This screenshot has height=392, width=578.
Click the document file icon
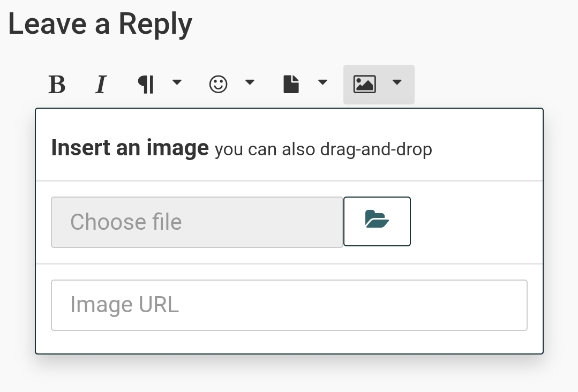click(x=291, y=85)
